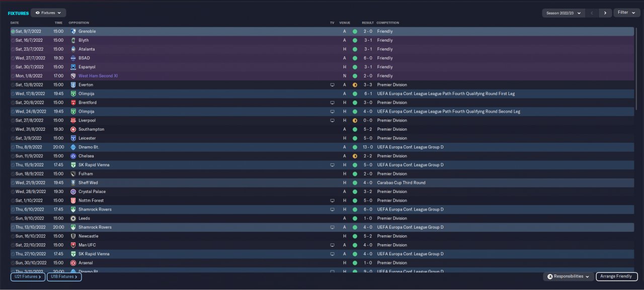
Task: Click the Liverpool club badge icon
Action: tap(73, 121)
